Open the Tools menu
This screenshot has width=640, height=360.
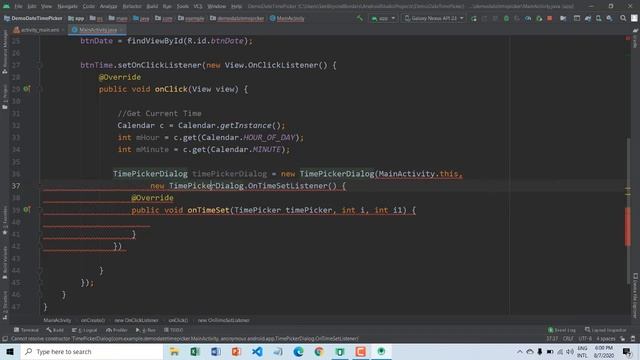pos(182,6)
